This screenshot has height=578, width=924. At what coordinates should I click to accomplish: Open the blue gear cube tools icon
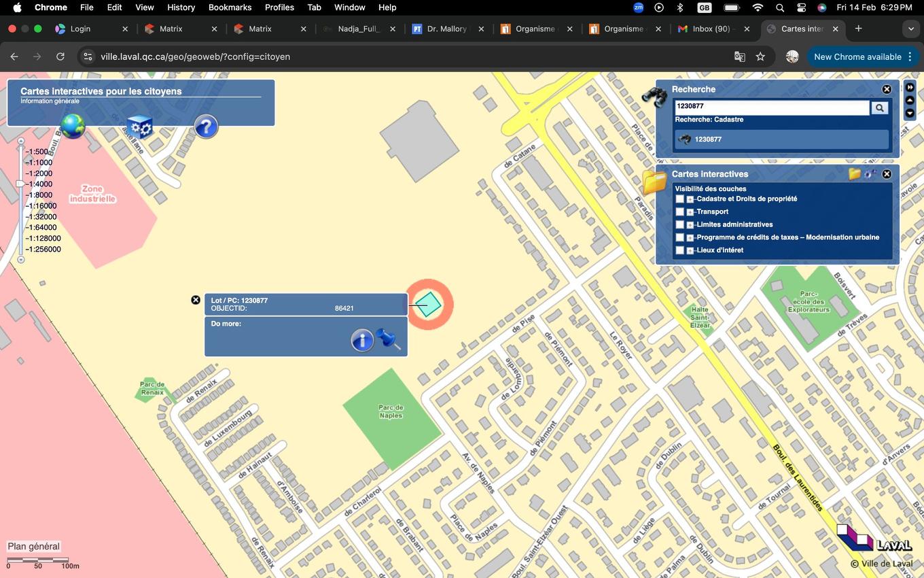(139, 126)
